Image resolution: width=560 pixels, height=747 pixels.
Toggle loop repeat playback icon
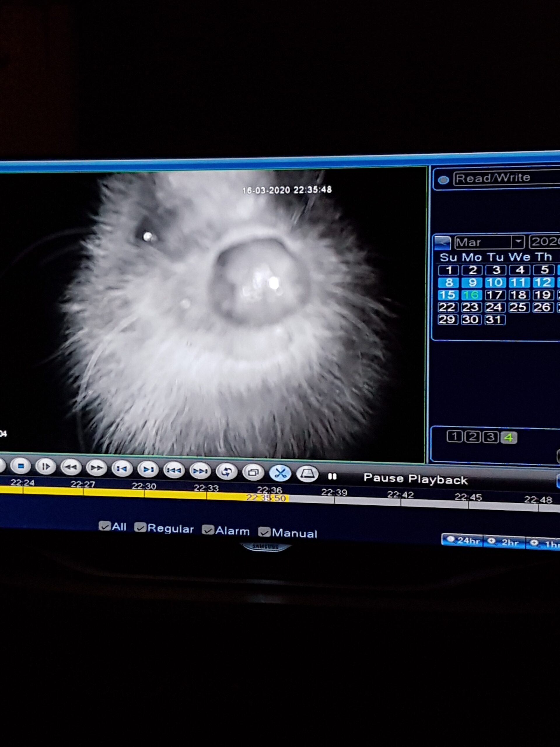click(x=227, y=472)
